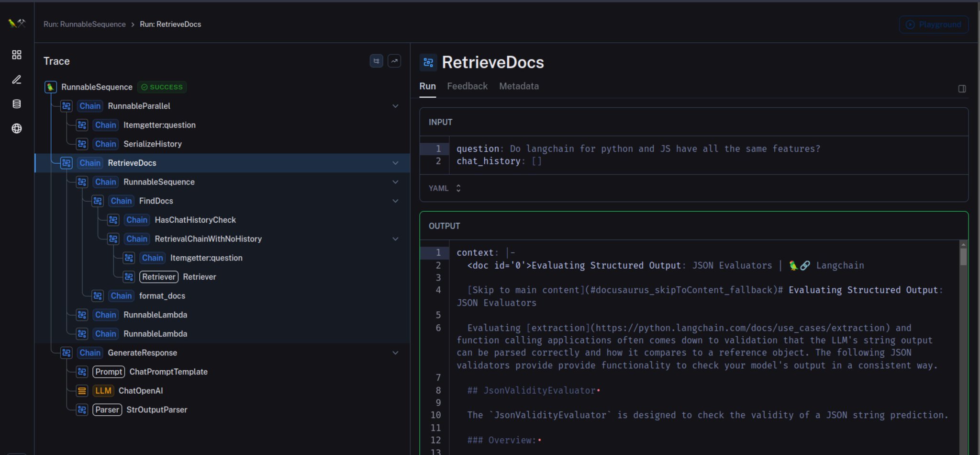This screenshot has width=980, height=455.
Task: Select the ChatPromptTemplate tree row
Action: (x=223, y=372)
